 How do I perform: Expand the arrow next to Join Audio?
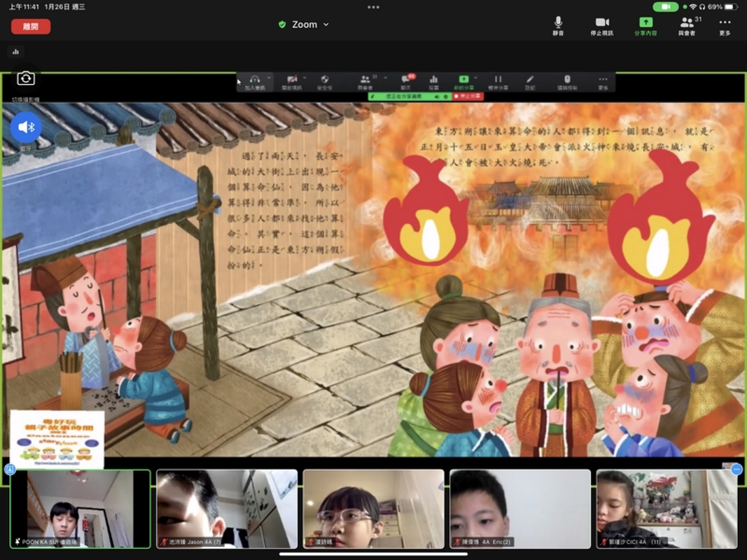(x=269, y=78)
